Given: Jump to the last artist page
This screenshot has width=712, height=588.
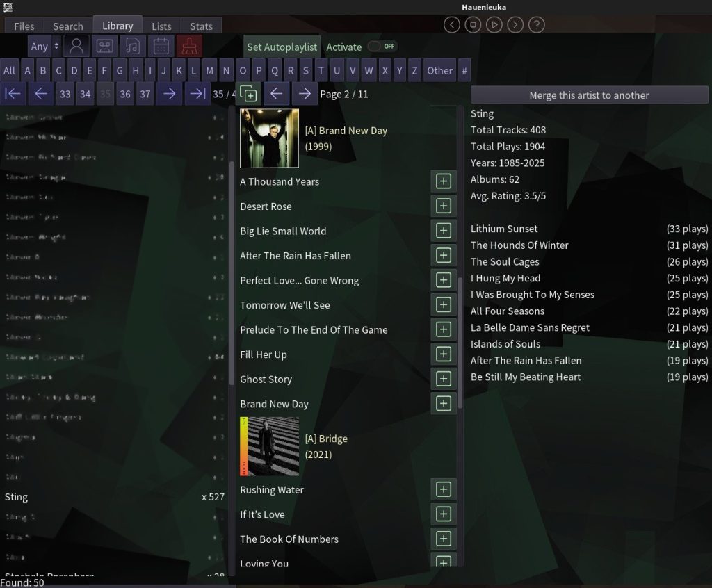Looking at the screenshot, I should point(197,94).
